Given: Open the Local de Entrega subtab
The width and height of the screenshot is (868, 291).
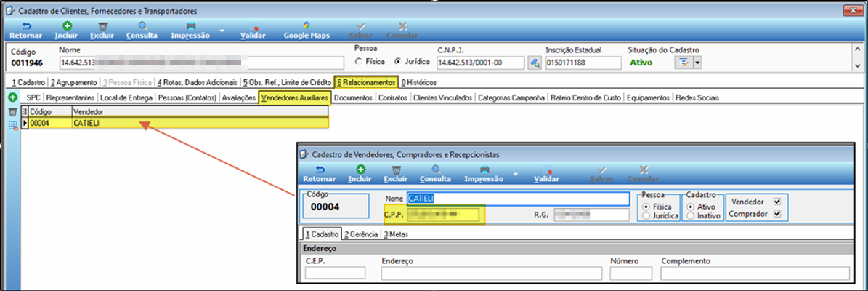Looking at the screenshot, I should pyautogui.click(x=127, y=97).
